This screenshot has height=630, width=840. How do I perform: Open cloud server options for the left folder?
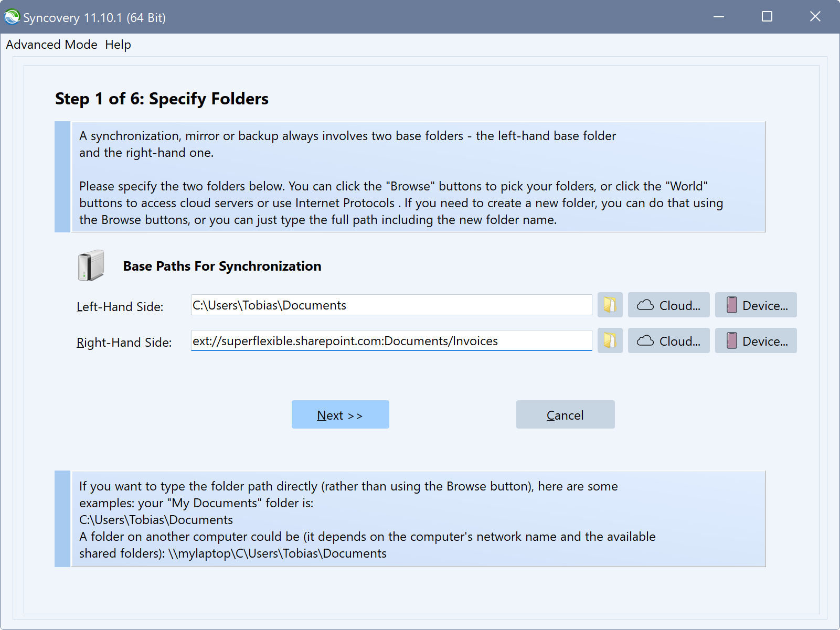668,305
